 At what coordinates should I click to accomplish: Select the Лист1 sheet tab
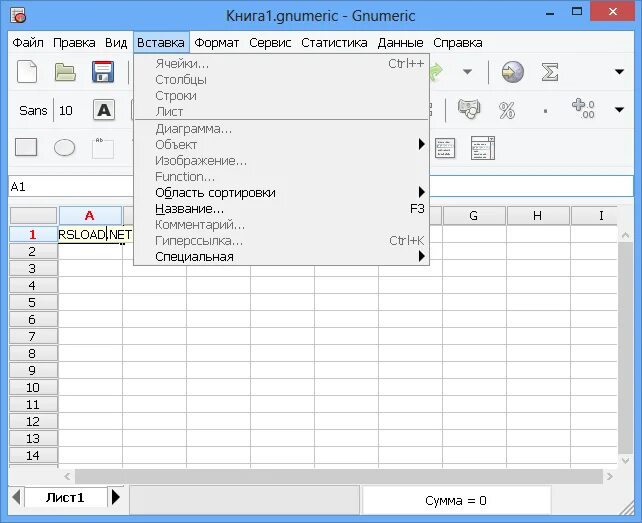65,498
